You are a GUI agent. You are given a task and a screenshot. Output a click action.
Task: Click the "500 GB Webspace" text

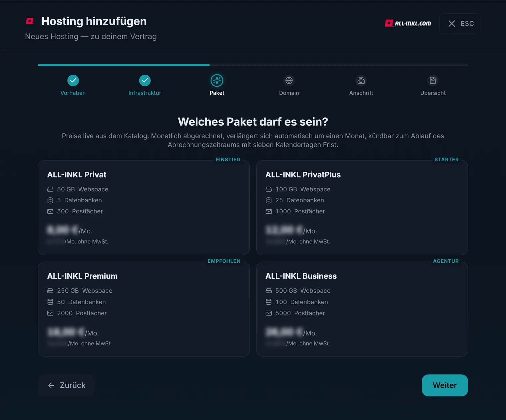click(x=303, y=291)
